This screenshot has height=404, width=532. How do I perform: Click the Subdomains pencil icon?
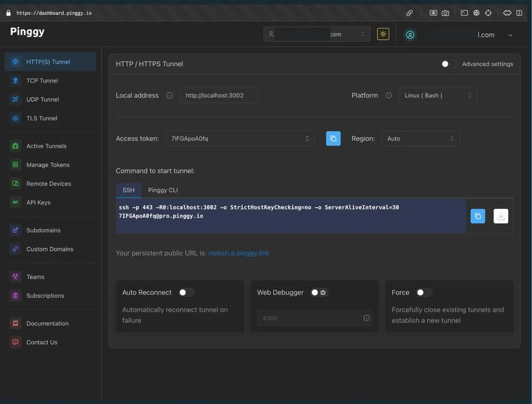(15, 230)
